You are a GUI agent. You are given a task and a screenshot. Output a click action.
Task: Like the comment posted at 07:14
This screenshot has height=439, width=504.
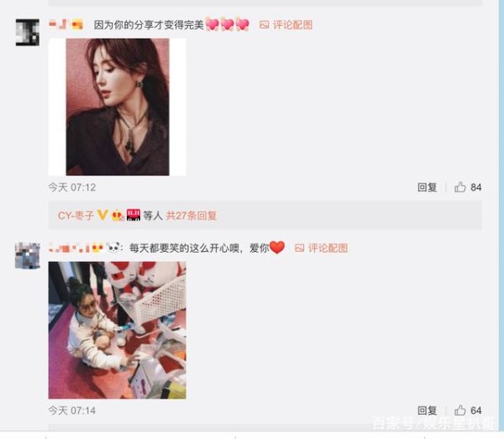click(x=460, y=410)
